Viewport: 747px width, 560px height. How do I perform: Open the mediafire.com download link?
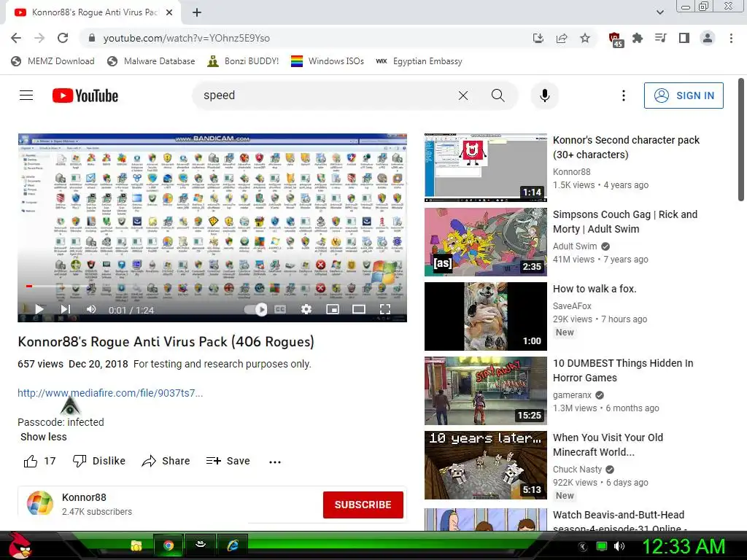tap(110, 393)
